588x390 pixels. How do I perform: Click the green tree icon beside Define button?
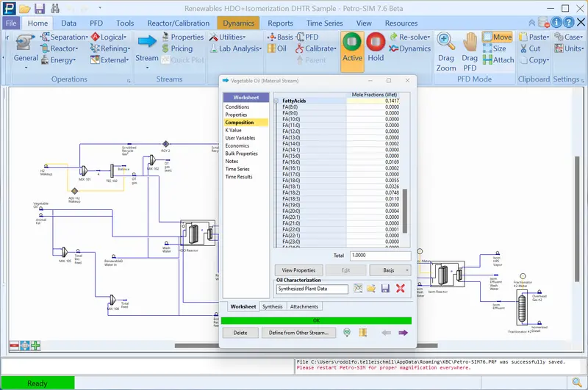click(347, 332)
